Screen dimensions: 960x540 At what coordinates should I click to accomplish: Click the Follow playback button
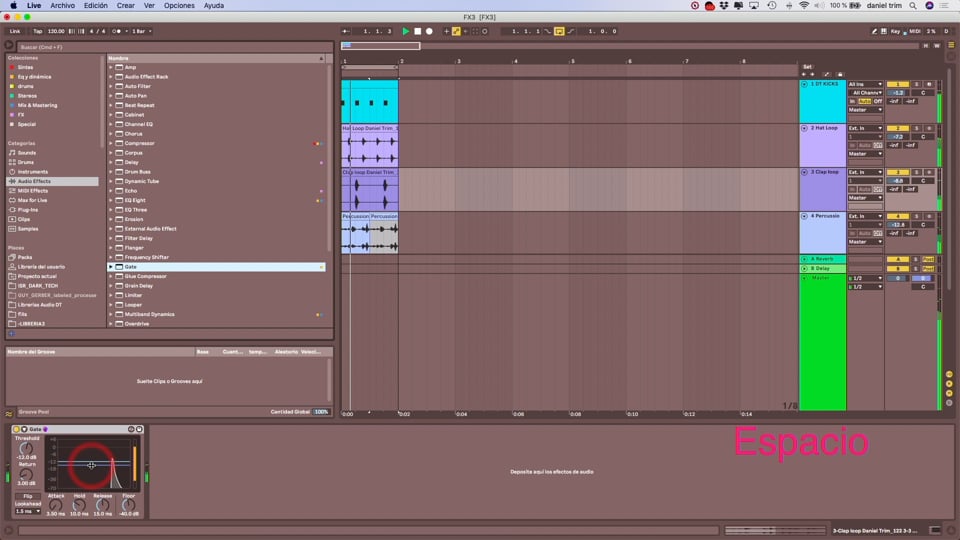(x=346, y=31)
